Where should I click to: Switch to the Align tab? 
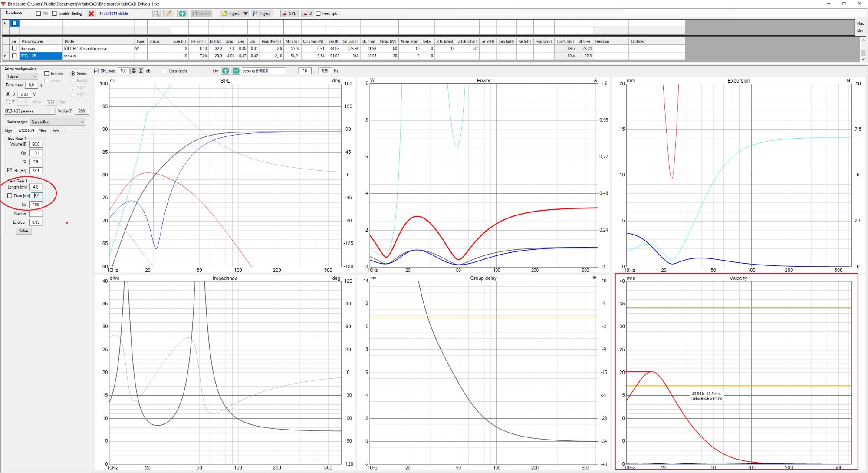8,131
